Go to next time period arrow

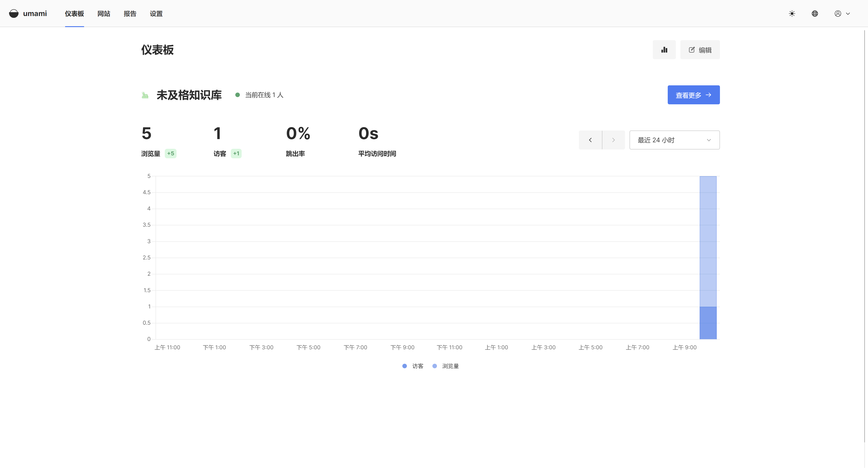[613, 140]
